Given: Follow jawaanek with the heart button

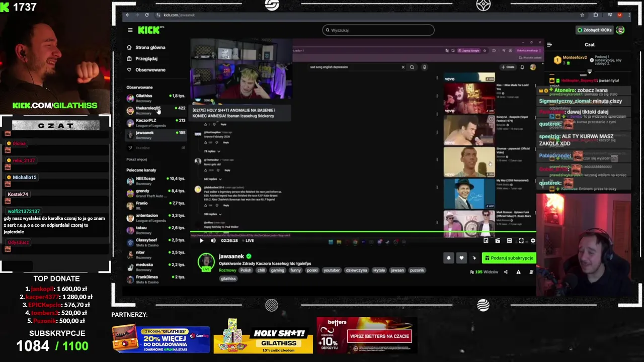Looking at the screenshot, I should point(461,258).
